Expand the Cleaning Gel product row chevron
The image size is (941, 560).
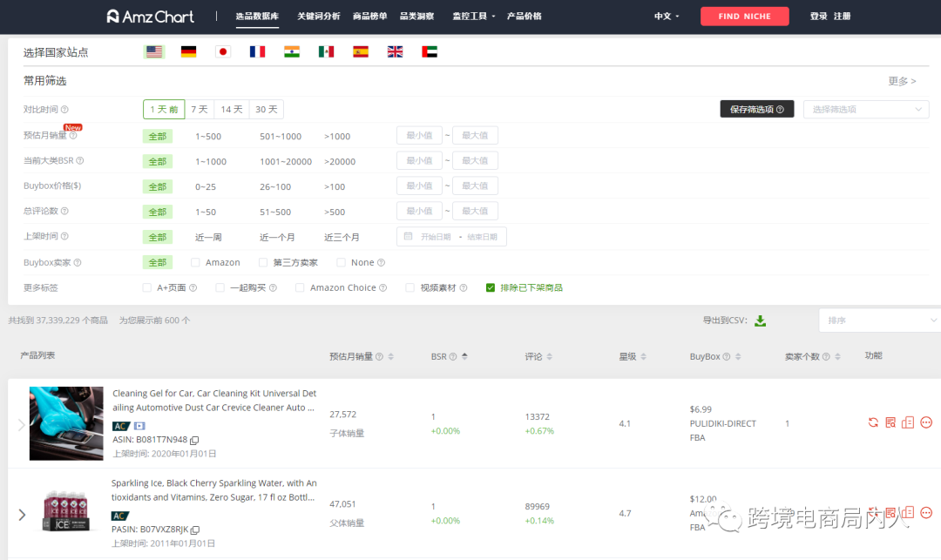21,424
